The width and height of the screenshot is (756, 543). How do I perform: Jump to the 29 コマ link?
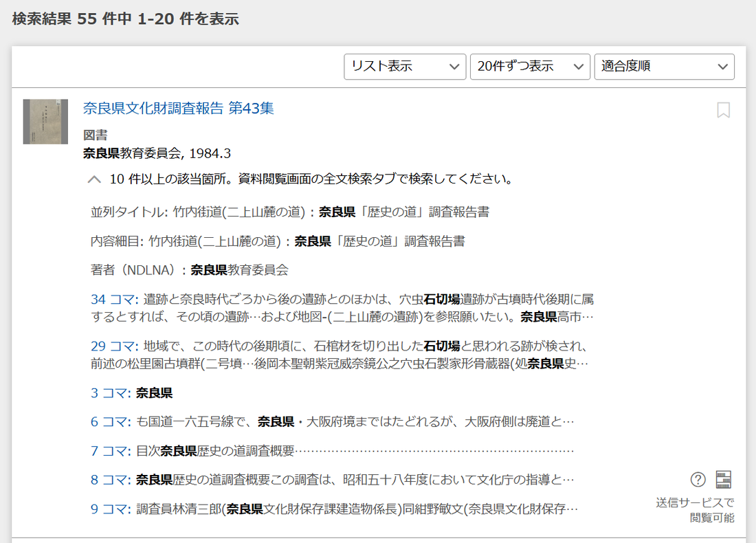(x=115, y=346)
